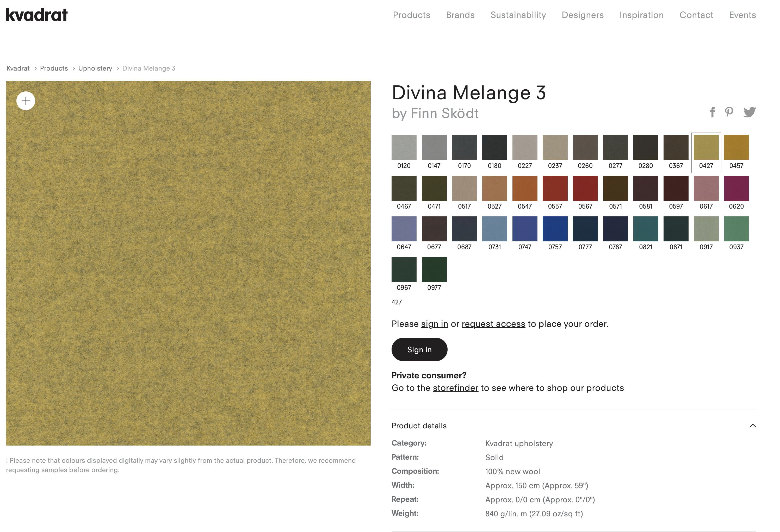Open the Brands menu
The height and width of the screenshot is (532, 780).
[x=460, y=15]
